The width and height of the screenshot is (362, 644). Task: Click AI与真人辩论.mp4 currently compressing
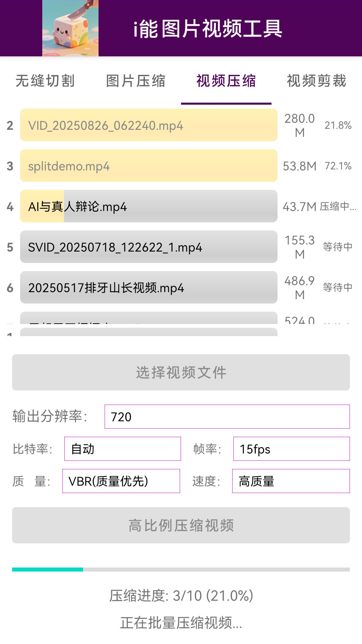point(148,207)
